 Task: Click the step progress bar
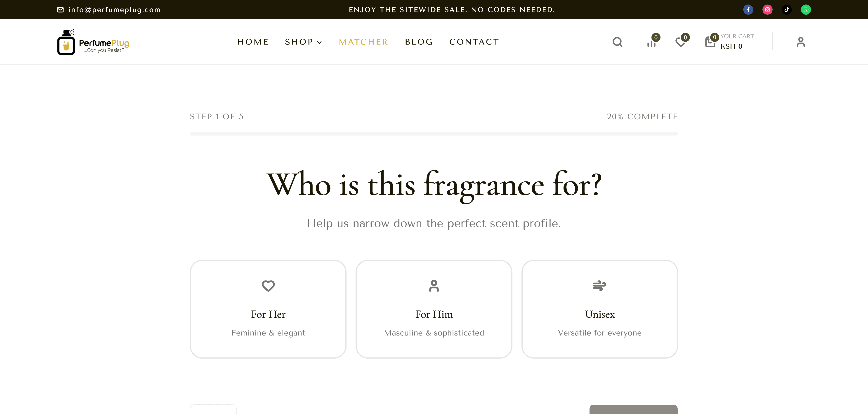coord(434,134)
